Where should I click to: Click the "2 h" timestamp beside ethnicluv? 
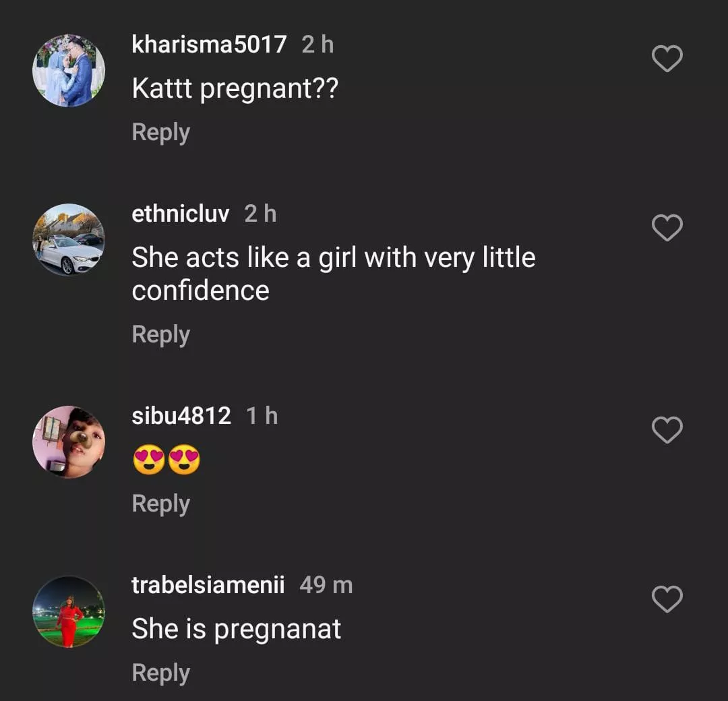[260, 214]
